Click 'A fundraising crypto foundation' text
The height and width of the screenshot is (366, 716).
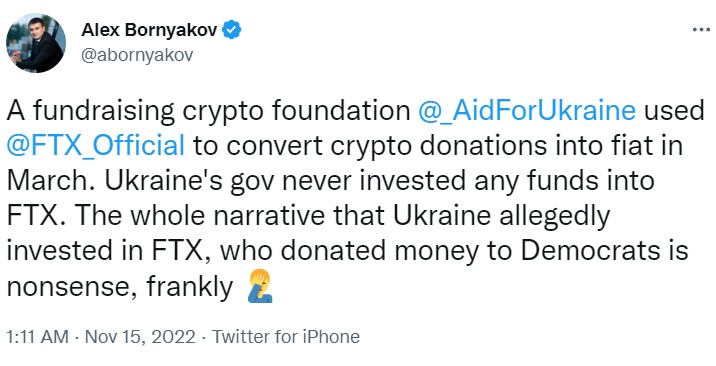[209, 111]
